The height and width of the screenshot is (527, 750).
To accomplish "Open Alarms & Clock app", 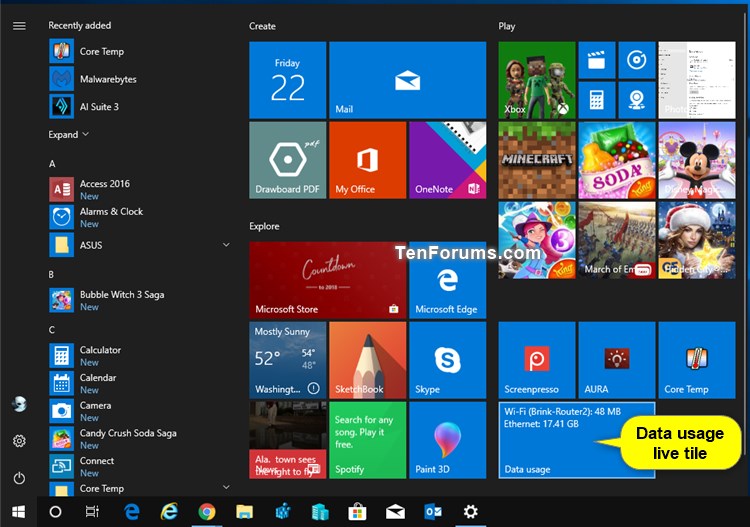I will pos(139,217).
